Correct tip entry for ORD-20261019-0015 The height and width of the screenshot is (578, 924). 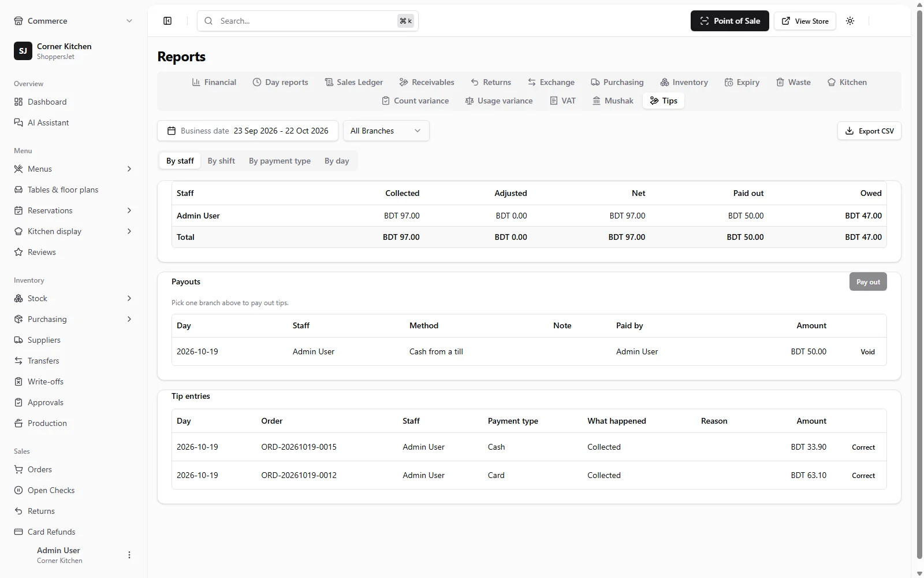point(863,447)
